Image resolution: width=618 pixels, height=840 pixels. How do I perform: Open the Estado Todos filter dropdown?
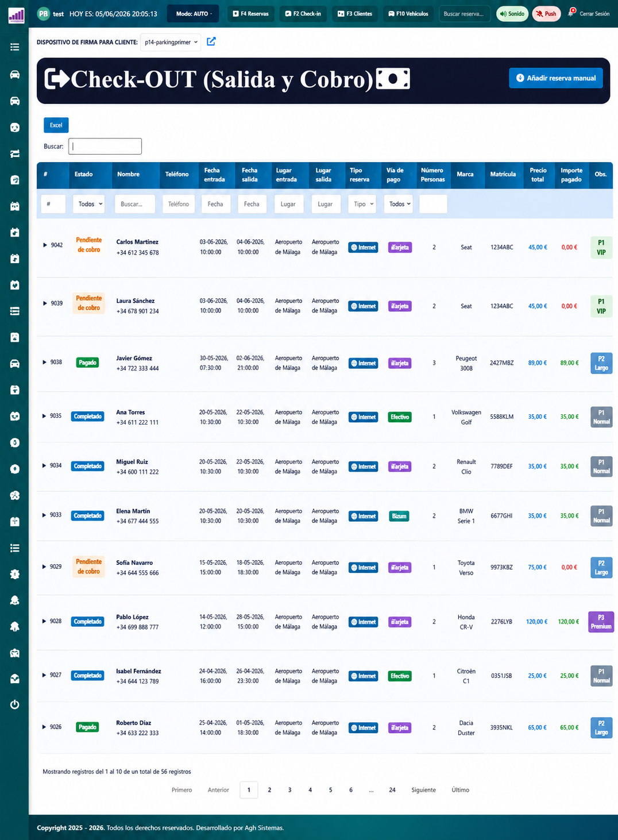point(88,204)
